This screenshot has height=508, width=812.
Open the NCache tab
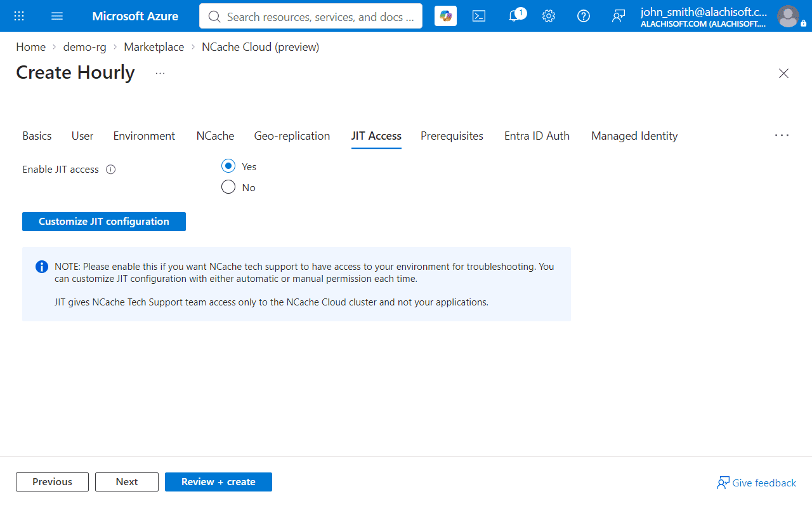point(215,136)
